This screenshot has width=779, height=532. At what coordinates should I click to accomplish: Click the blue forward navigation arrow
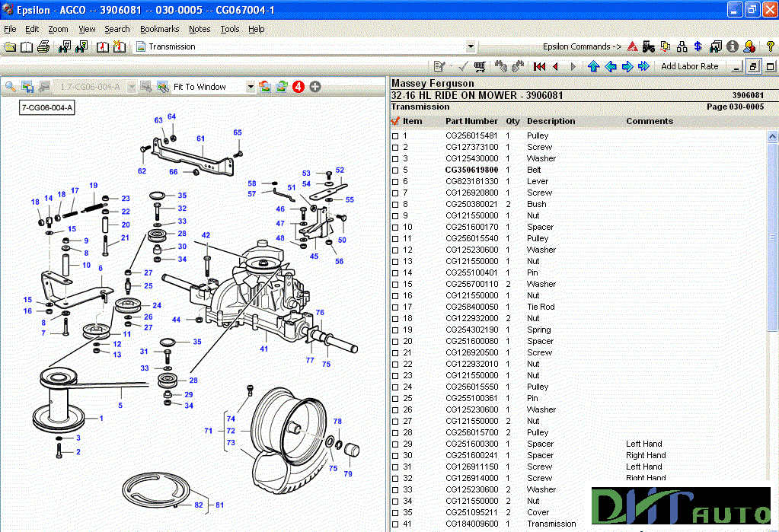pyautogui.click(x=627, y=65)
